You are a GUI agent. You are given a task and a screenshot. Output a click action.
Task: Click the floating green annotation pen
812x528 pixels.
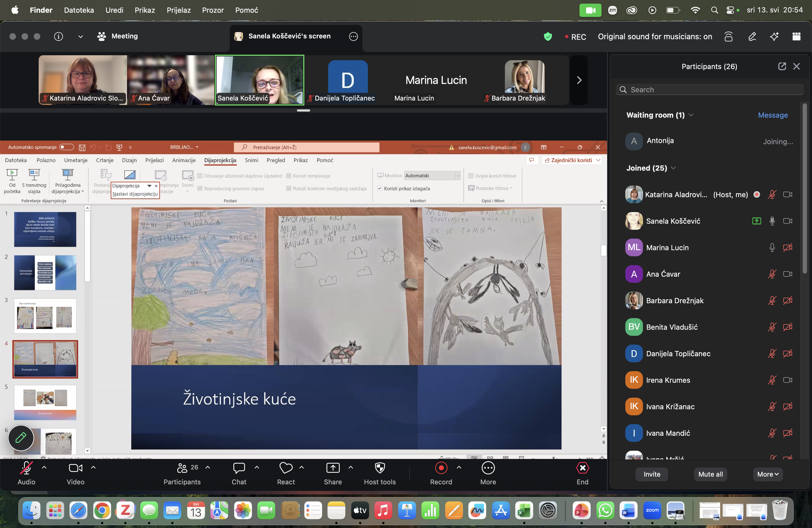(21, 438)
